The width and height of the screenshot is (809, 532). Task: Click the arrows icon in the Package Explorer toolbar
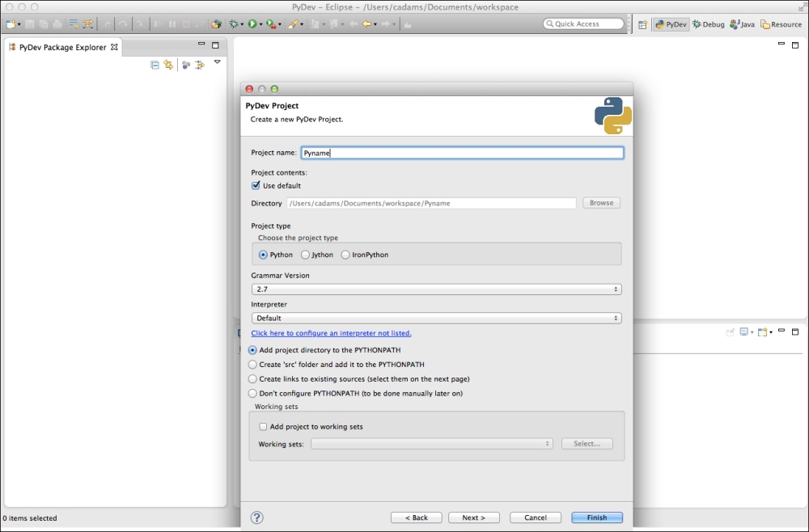[200, 65]
